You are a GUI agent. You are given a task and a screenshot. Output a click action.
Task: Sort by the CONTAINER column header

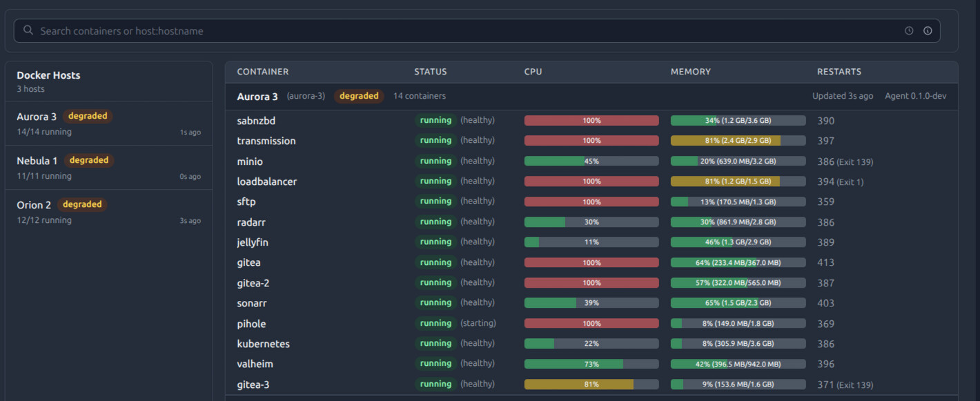pyautogui.click(x=263, y=72)
